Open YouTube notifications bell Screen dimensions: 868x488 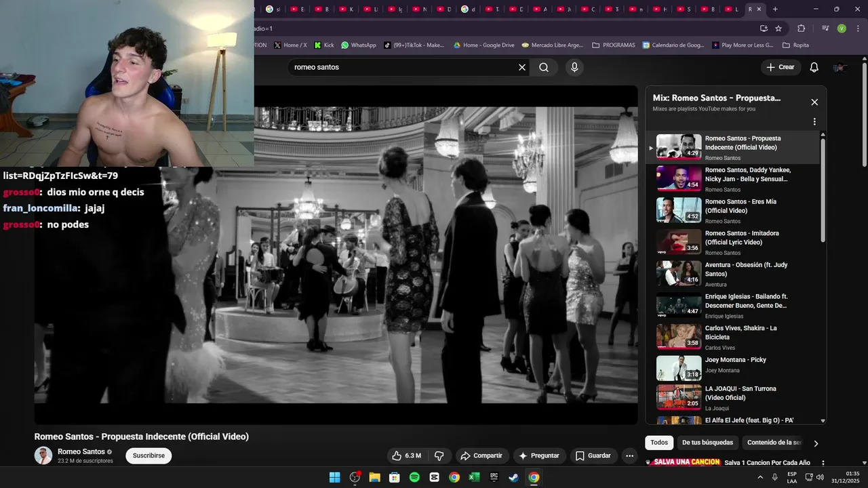pos(814,67)
